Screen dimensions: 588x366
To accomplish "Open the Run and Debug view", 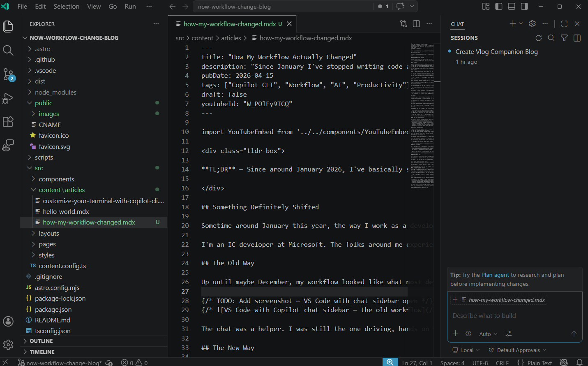I will pyautogui.click(x=8, y=98).
